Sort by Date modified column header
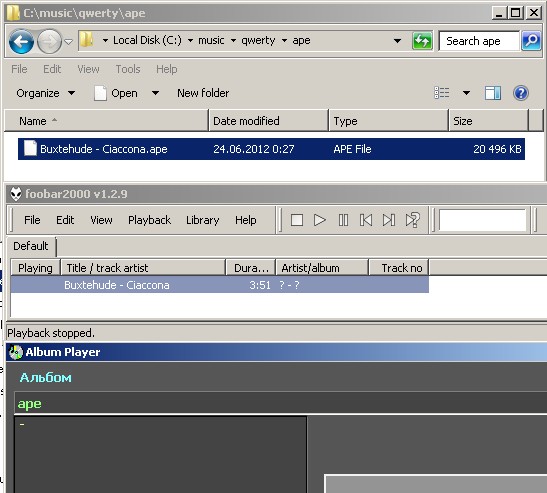Image resolution: width=547 pixels, height=493 pixels. [268, 121]
